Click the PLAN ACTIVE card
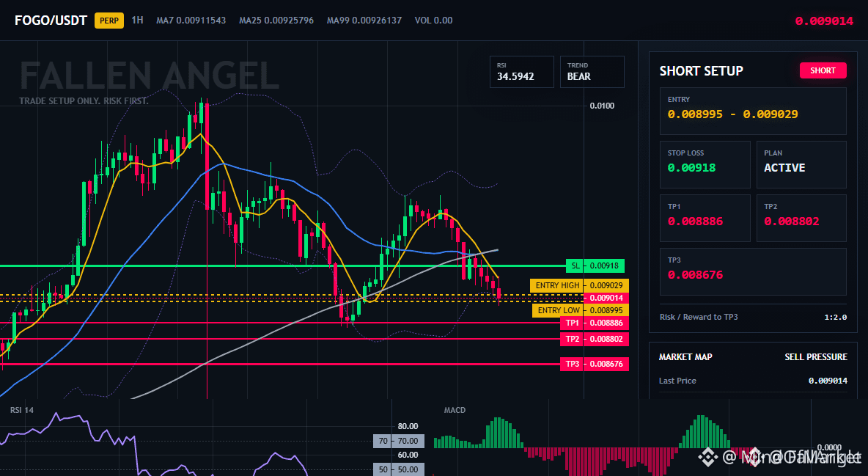The image size is (868, 476). pyautogui.click(x=801, y=164)
